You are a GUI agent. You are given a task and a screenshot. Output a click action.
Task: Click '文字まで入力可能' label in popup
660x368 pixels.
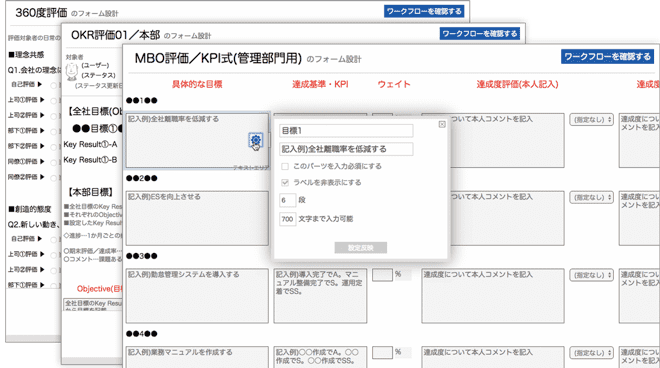pos(326,219)
